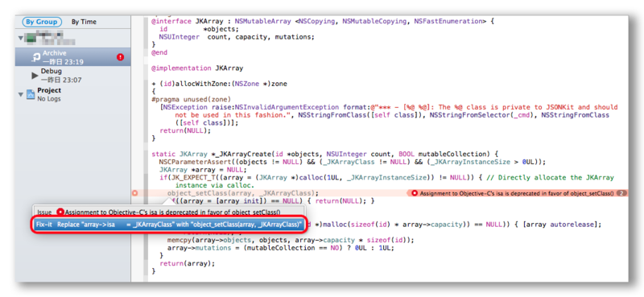Image resolution: width=644 pixels, height=297 pixels.
Task: Click the issue count badge "2"
Action: (621, 193)
